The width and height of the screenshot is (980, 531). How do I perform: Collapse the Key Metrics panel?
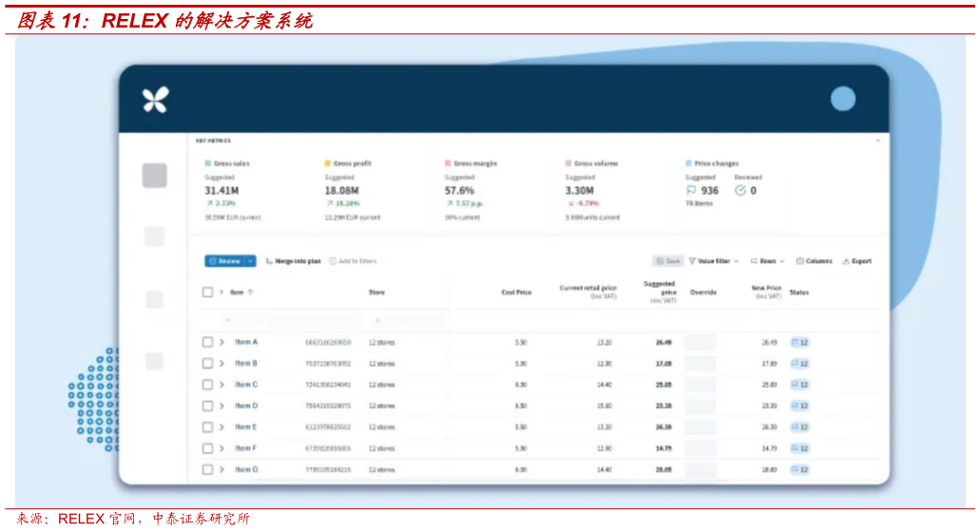click(877, 142)
